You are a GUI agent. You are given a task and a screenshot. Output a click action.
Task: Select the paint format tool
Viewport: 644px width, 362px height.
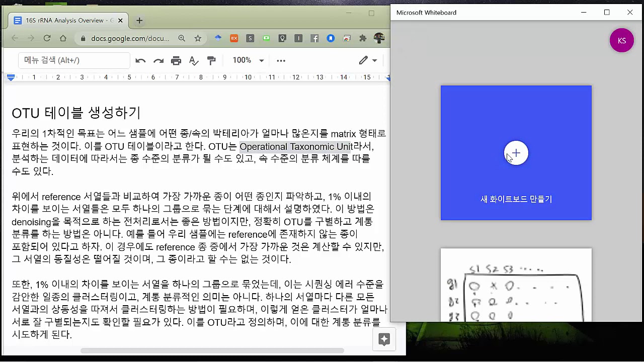point(211,60)
